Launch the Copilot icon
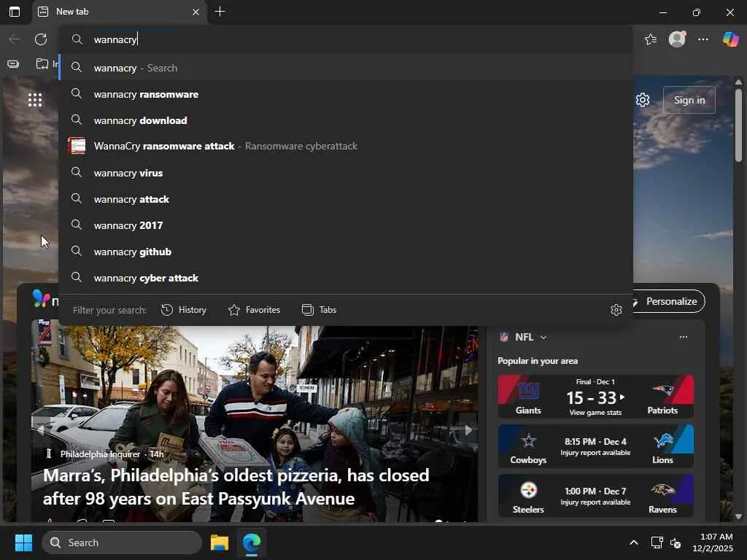 click(x=730, y=39)
